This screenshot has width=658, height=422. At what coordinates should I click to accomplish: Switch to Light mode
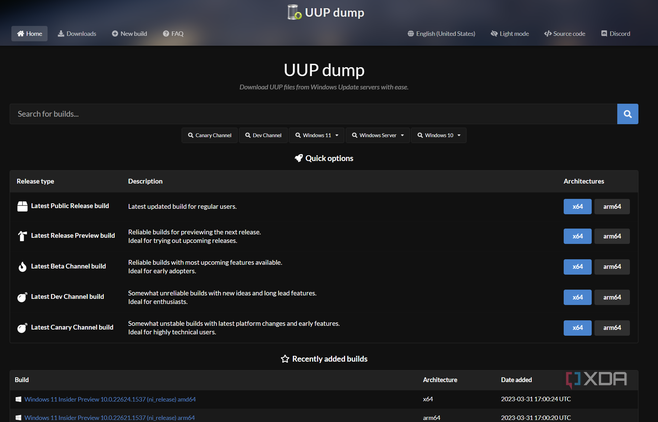510,34
